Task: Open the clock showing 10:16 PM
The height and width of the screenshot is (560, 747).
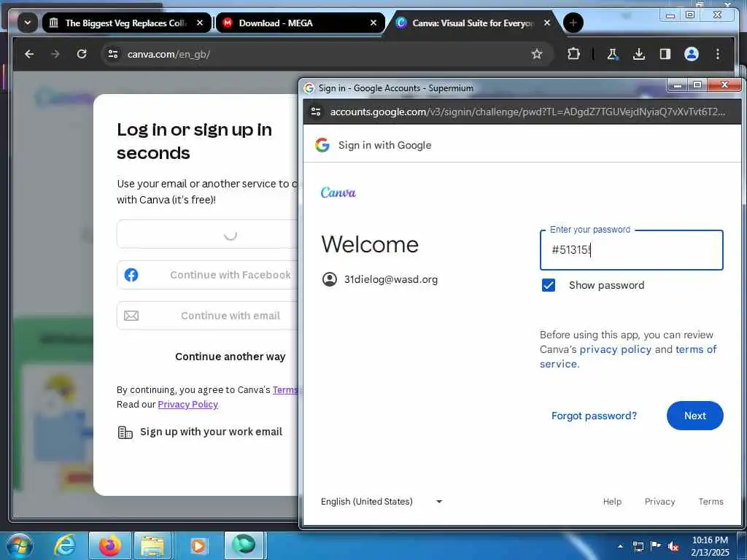Action: [710, 546]
